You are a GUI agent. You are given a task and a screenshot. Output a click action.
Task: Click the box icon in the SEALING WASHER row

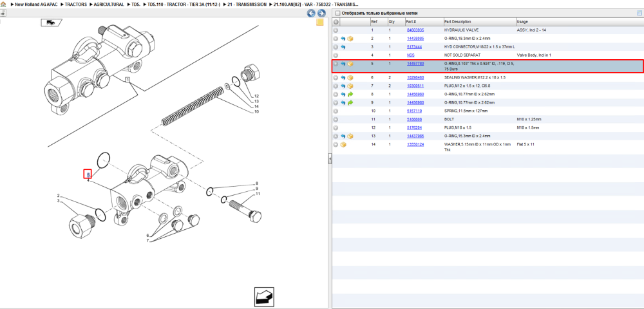(x=350, y=77)
